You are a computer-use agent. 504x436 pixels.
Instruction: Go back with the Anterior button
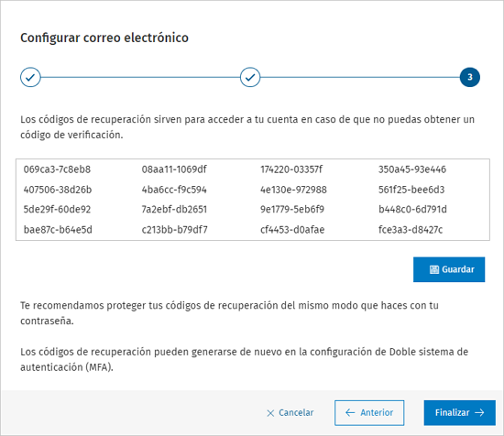pos(369,412)
